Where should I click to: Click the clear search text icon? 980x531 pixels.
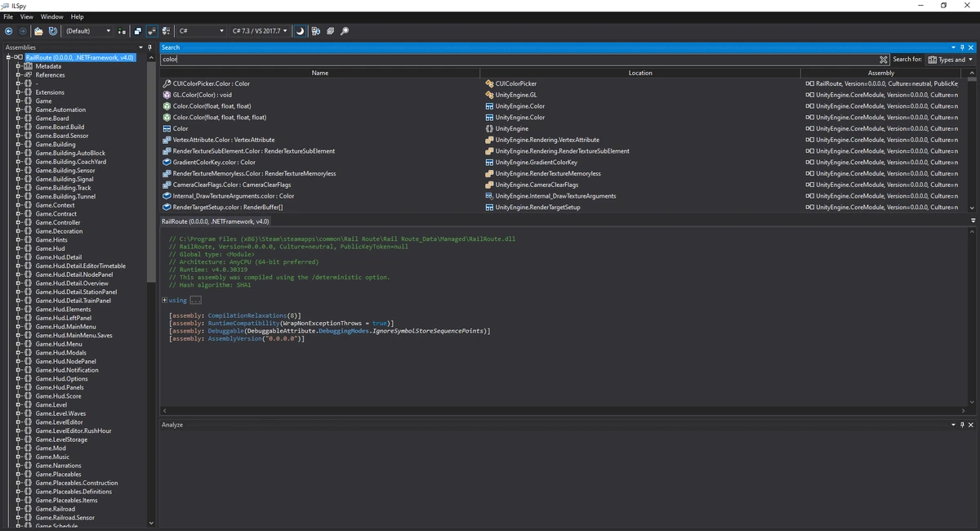[884, 59]
